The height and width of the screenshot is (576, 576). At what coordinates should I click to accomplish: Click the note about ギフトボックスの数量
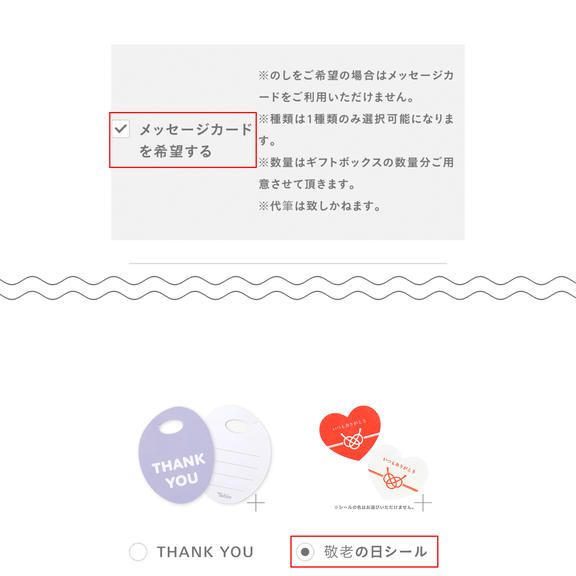pyautogui.click(x=356, y=173)
